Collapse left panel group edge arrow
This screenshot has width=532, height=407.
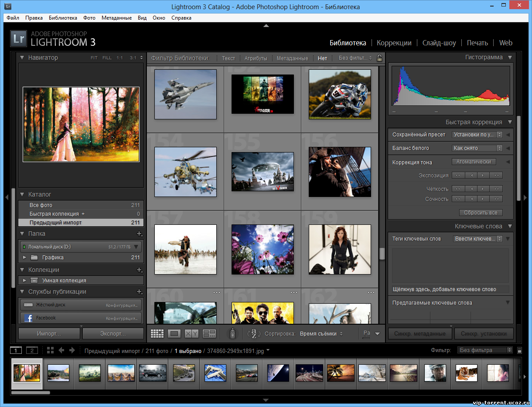[7, 197]
